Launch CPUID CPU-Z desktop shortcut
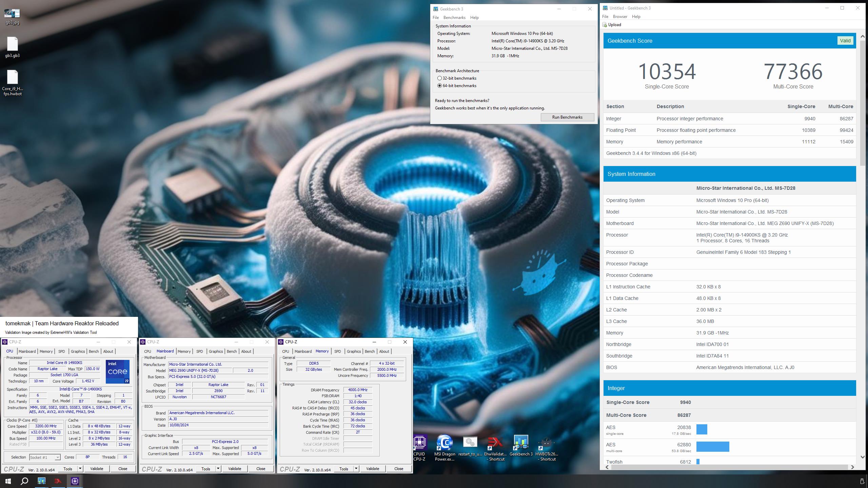The width and height of the screenshot is (868, 488). click(x=419, y=447)
